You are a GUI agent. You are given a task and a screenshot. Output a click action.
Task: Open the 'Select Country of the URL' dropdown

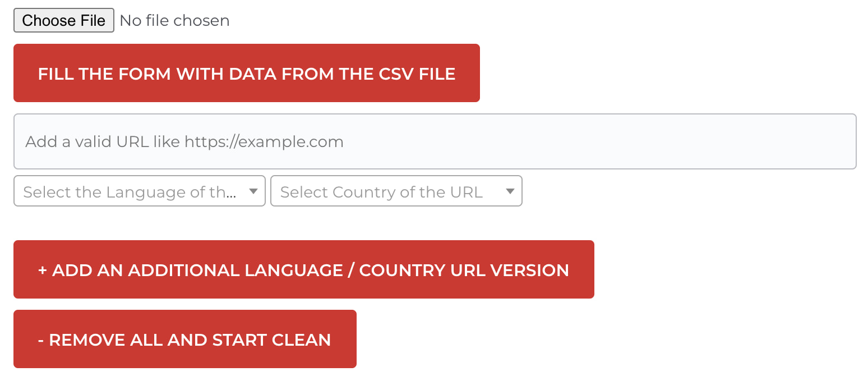click(396, 191)
